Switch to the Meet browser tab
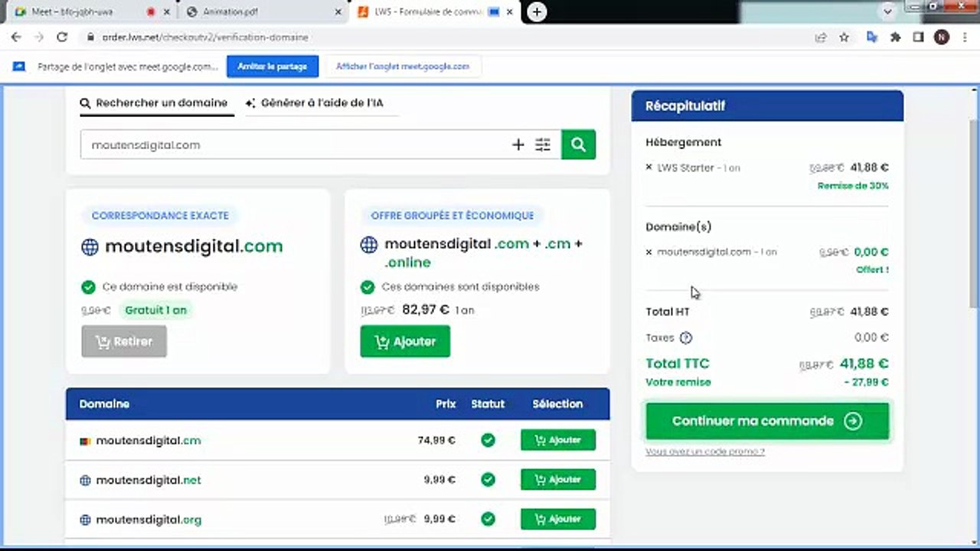This screenshot has width=980, height=551. point(84,12)
